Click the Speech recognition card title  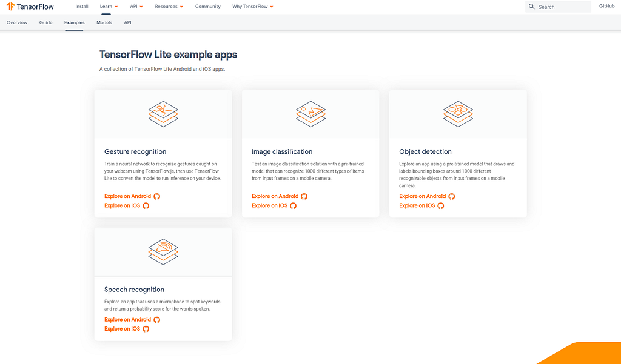pos(134,290)
